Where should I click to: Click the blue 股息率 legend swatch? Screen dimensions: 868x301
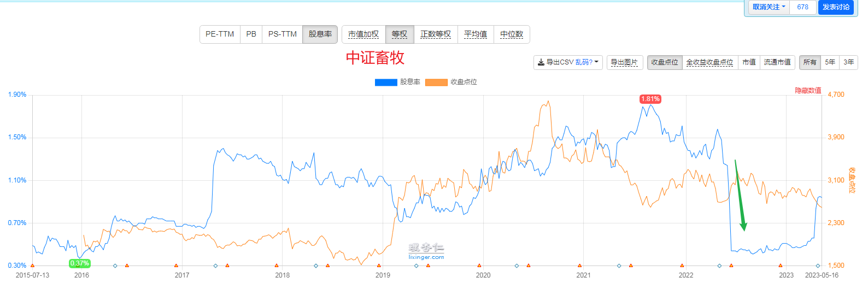[386, 82]
